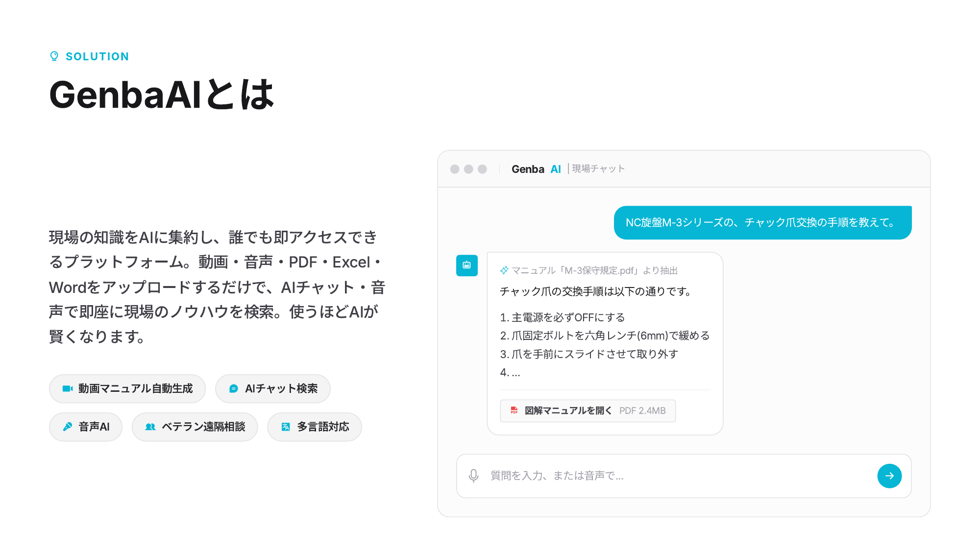Click the Genba AI logo in window header
Image resolution: width=980 pixels, height=551 pixels.
(x=536, y=169)
